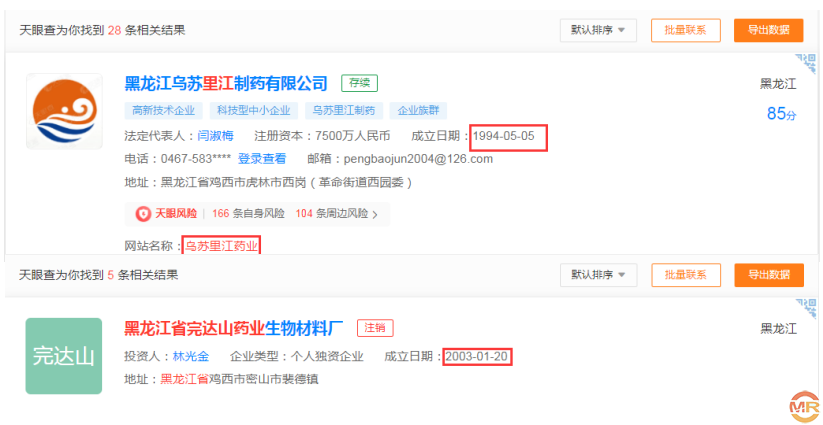Click the 黑龙江 region label on the 乌苏里江 card
This screenshot has width=823, height=425.
click(778, 84)
